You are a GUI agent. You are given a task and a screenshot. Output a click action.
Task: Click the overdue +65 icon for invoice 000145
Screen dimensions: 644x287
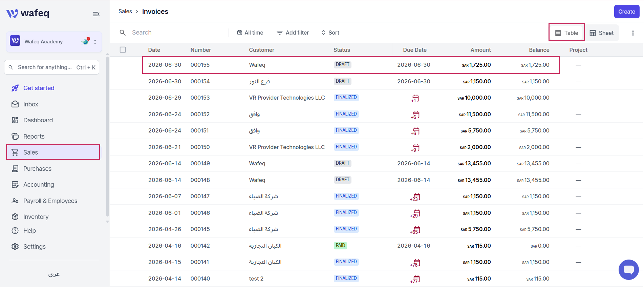[x=415, y=230]
